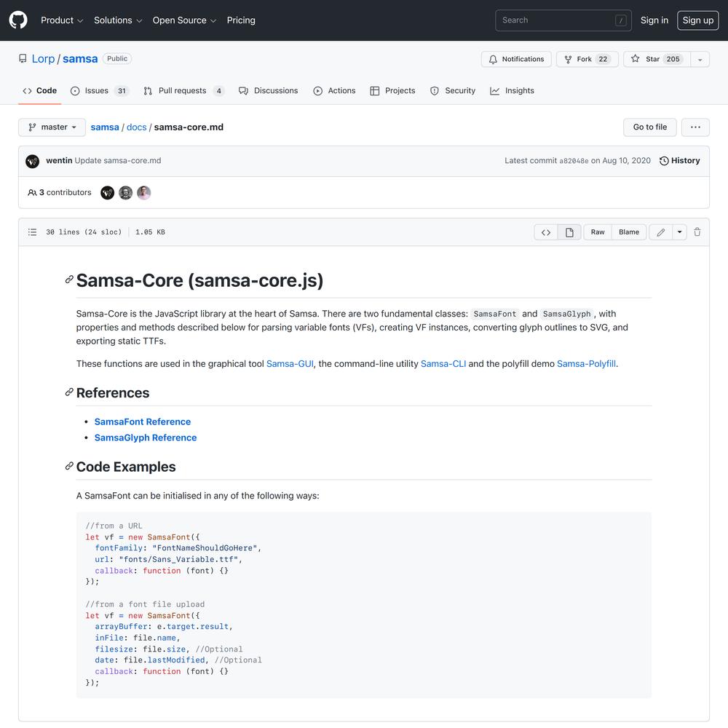This screenshot has height=728, width=728.
Task: Open the Pricing page
Action: coord(241,20)
